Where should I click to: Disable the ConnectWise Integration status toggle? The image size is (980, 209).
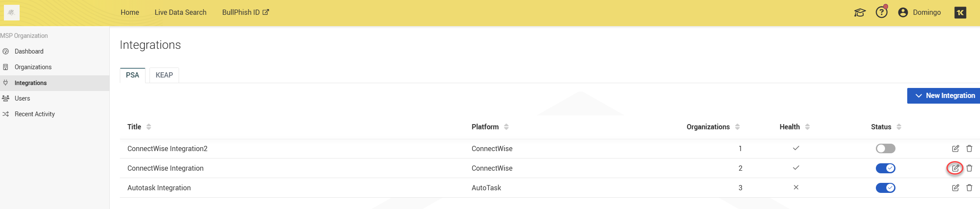click(x=885, y=168)
